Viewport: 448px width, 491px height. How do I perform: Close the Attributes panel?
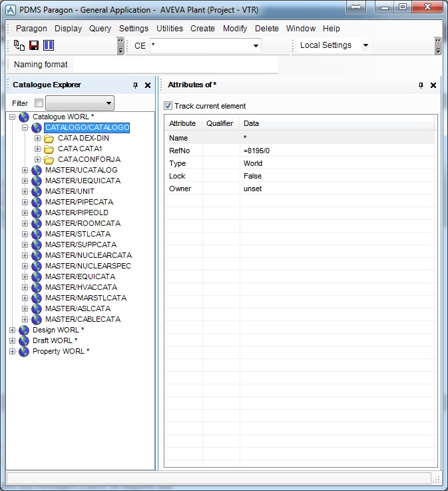(433, 85)
